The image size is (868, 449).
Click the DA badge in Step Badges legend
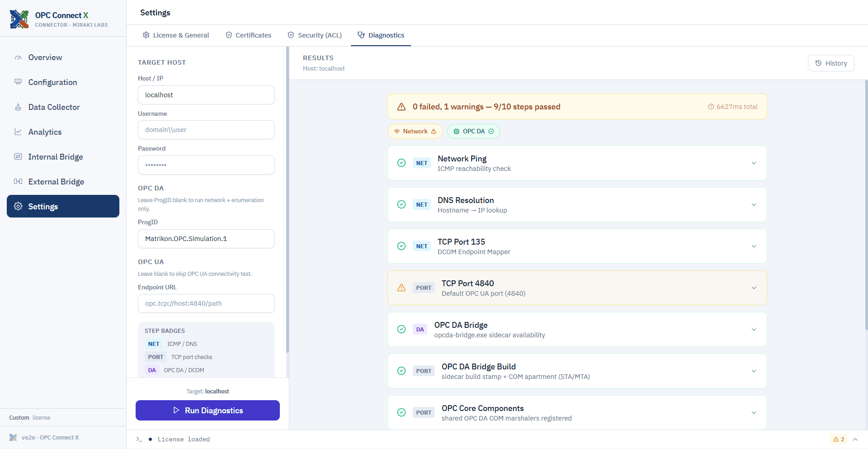(152, 370)
